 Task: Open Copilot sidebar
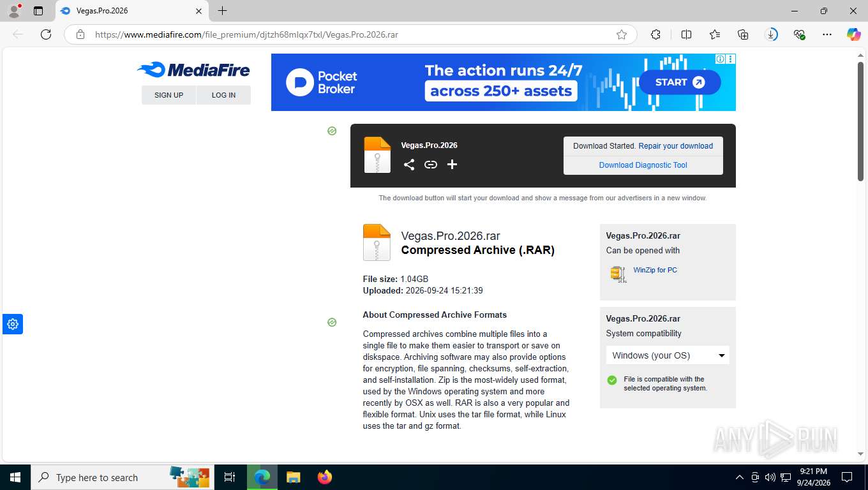click(854, 34)
